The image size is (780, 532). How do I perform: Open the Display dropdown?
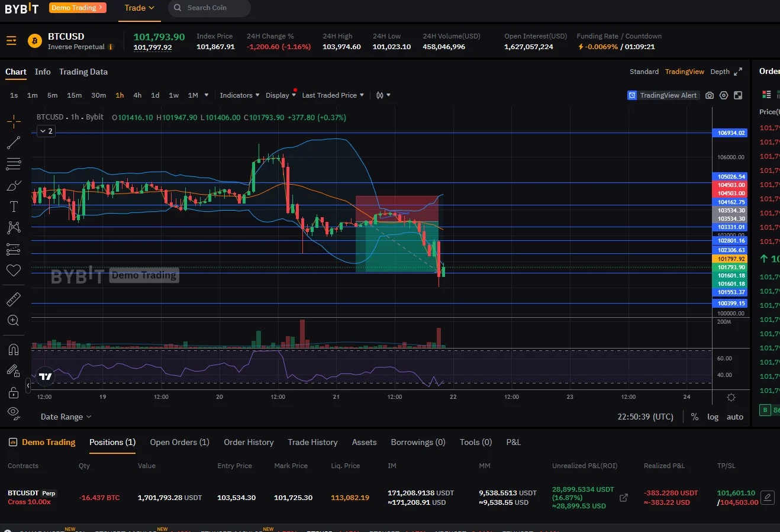281,95
